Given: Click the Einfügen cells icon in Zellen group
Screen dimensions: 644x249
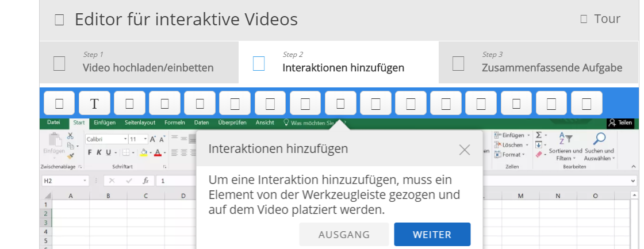Looking at the screenshot, I should 498,135.
